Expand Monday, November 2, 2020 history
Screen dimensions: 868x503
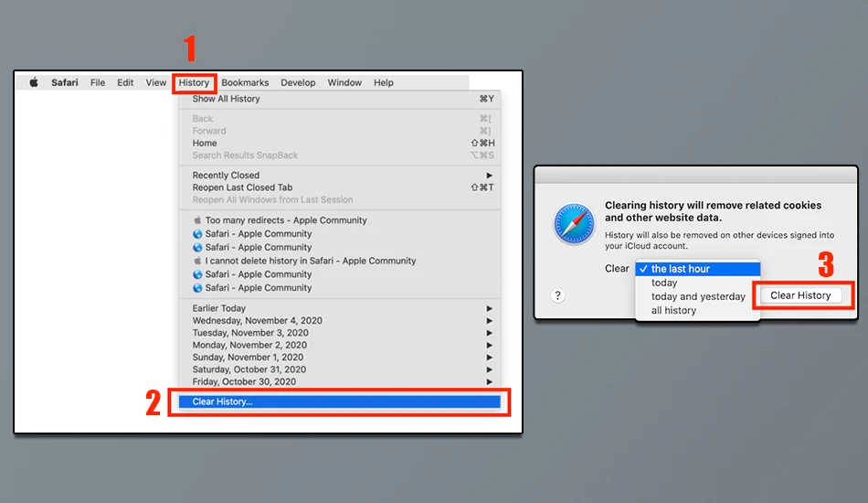tap(340, 345)
